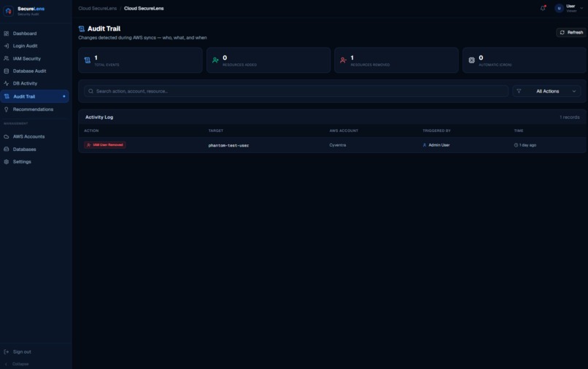The image size is (588, 369).
Task: Click the SecureLens logo icon
Action: [8, 11]
